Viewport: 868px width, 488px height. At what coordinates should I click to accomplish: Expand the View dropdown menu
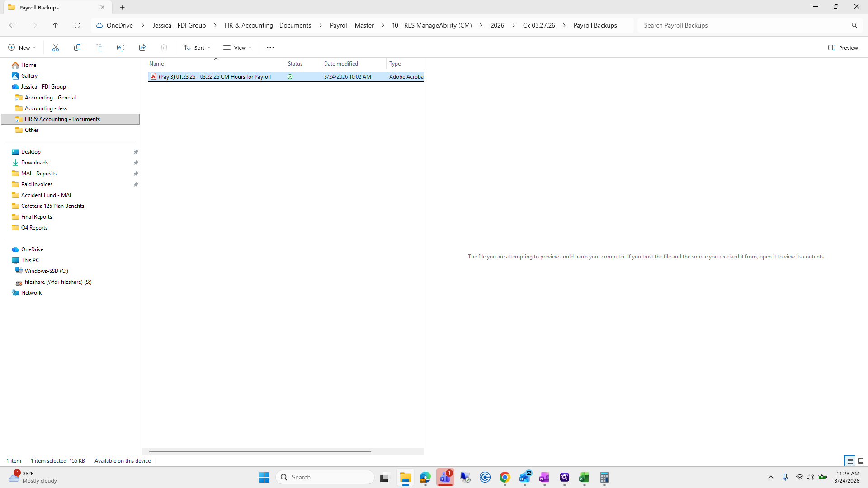[237, 47]
